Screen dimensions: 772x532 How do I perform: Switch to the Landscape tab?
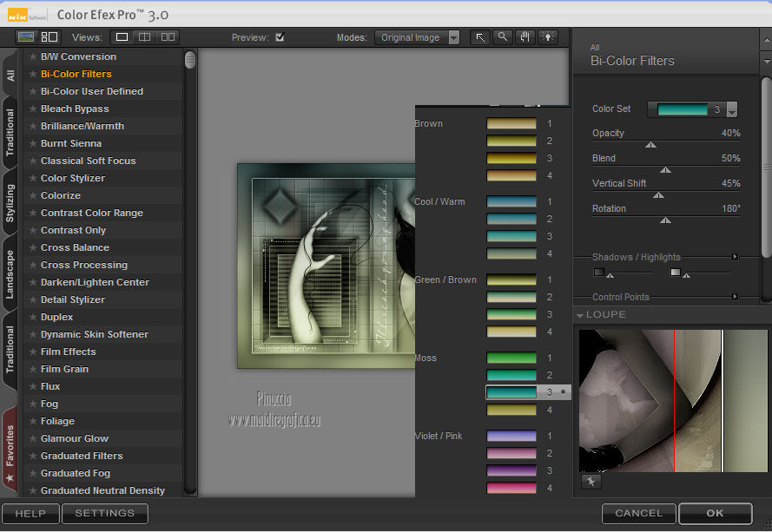tap(10, 274)
